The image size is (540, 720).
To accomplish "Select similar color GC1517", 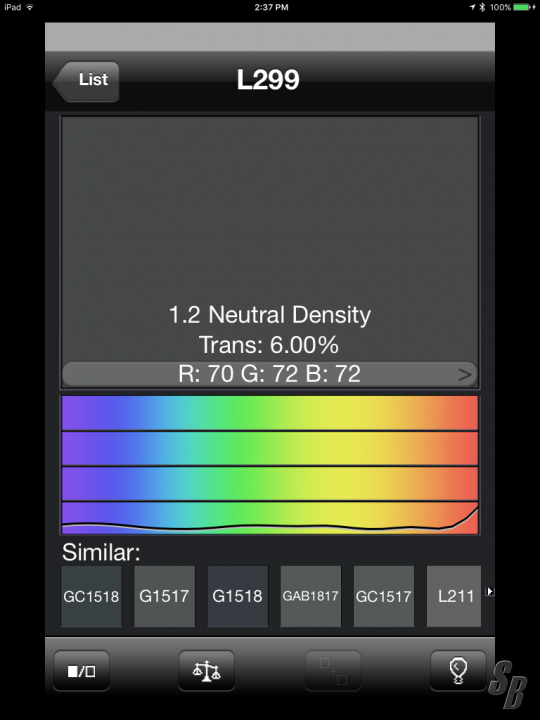I will [384, 596].
